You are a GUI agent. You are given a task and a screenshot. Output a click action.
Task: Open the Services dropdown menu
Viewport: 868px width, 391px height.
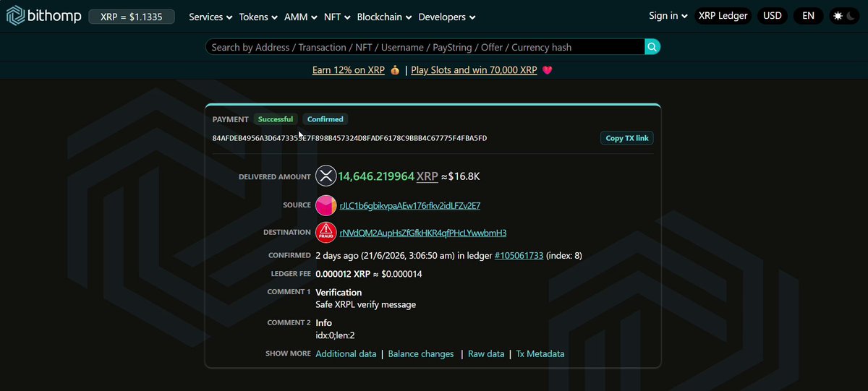click(210, 17)
